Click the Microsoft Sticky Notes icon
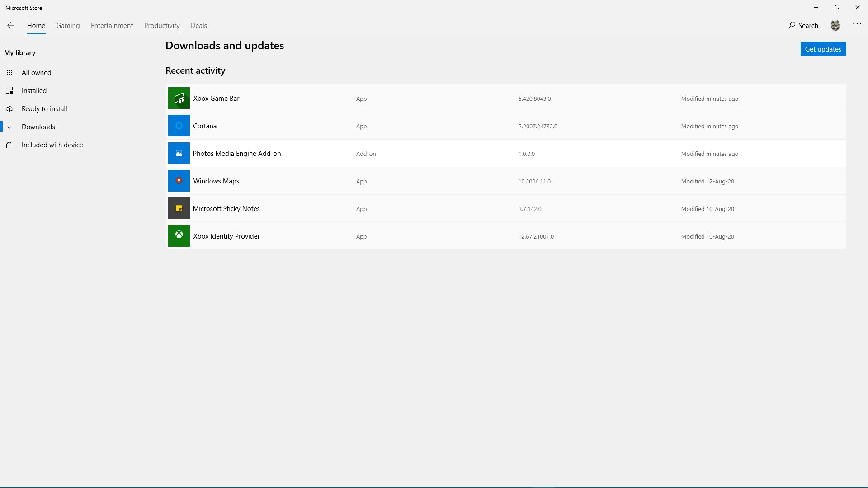This screenshot has height=488, width=868. coord(179,208)
